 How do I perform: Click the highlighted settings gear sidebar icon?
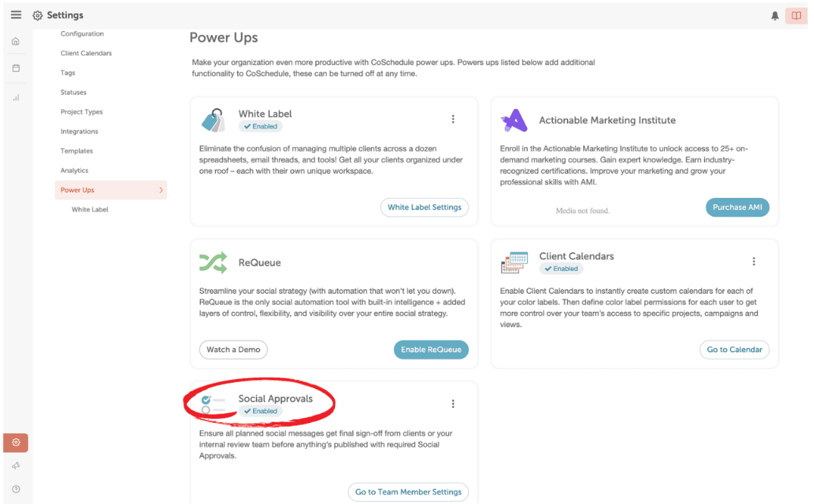pyautogui.click(x=16, y=442)
